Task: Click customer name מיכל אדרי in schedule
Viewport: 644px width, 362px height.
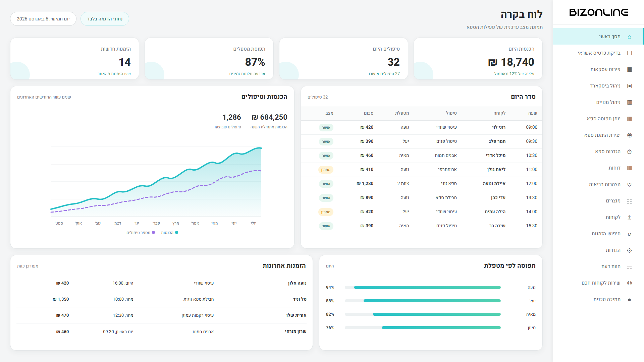Action: (496, 156)
